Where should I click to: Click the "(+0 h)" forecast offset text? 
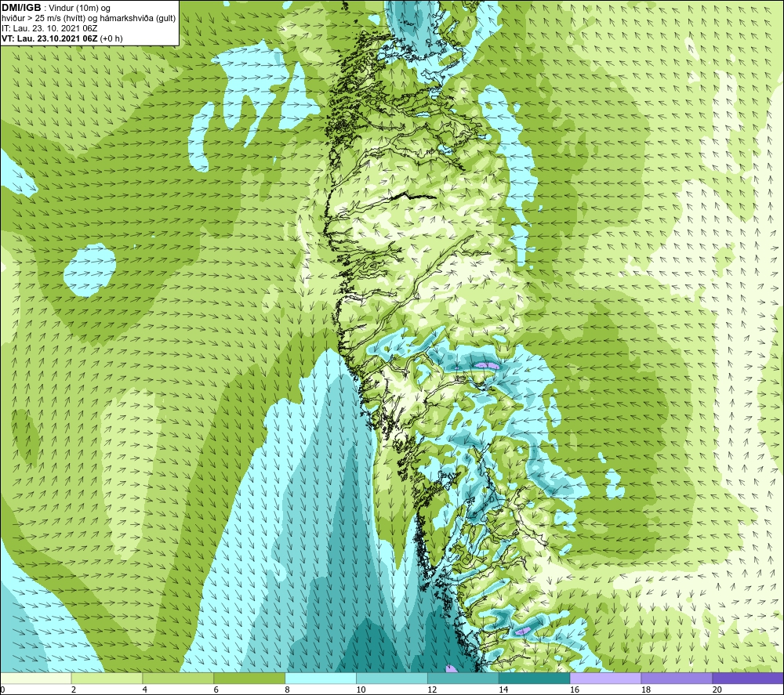(x=111, y=38)
